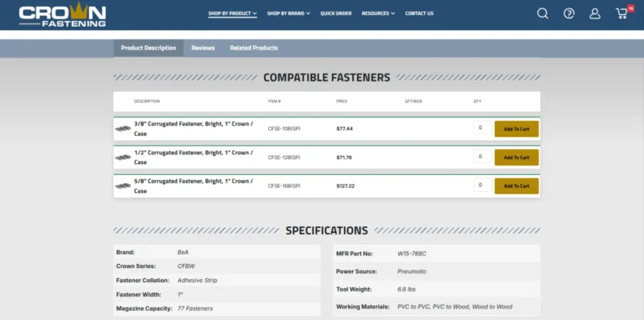
Task: Add CFSE-10B(SP) fastener to cart
Action: pyautogui.click(x=517, y=129)
